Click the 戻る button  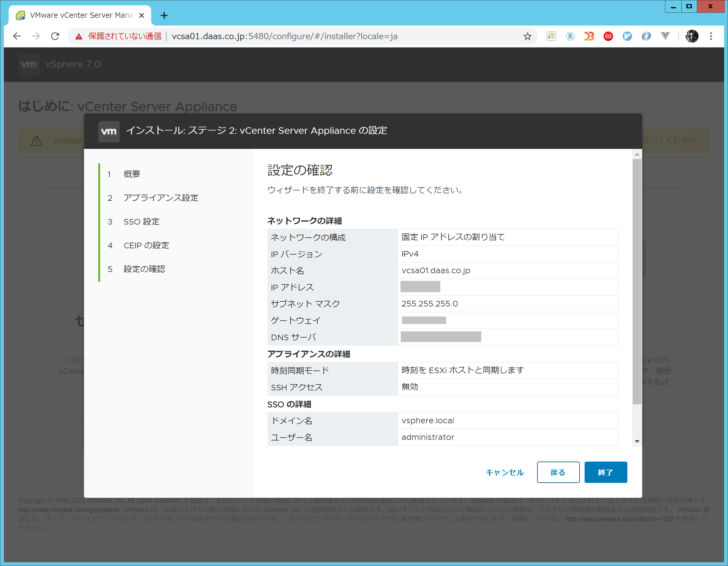558,472
